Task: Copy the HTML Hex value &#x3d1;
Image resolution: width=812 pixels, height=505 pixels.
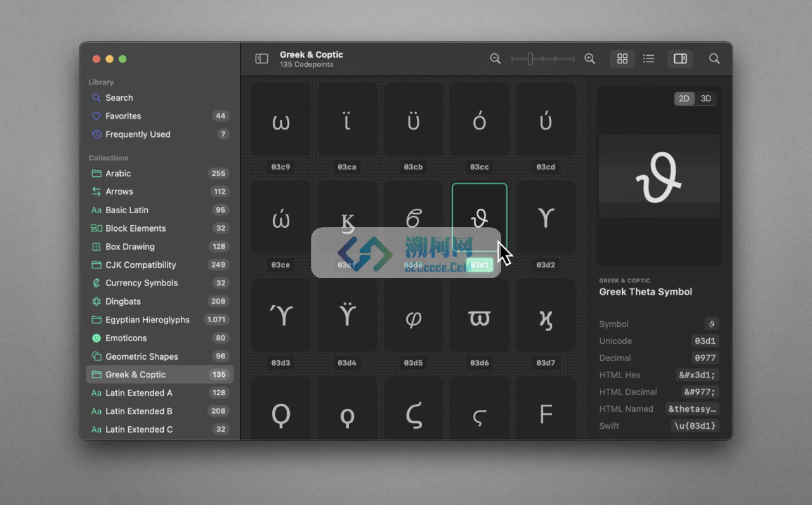Action: (697, 375)
